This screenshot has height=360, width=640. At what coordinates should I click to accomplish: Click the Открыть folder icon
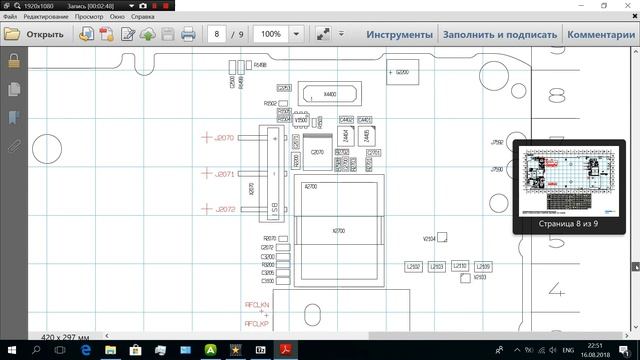[12, 34]
